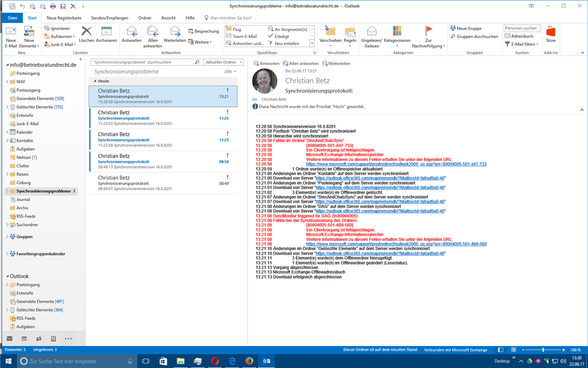The image size is (588, 368).
Task: Open the Neue Elemente menu button
Action: tap(29, 37)
